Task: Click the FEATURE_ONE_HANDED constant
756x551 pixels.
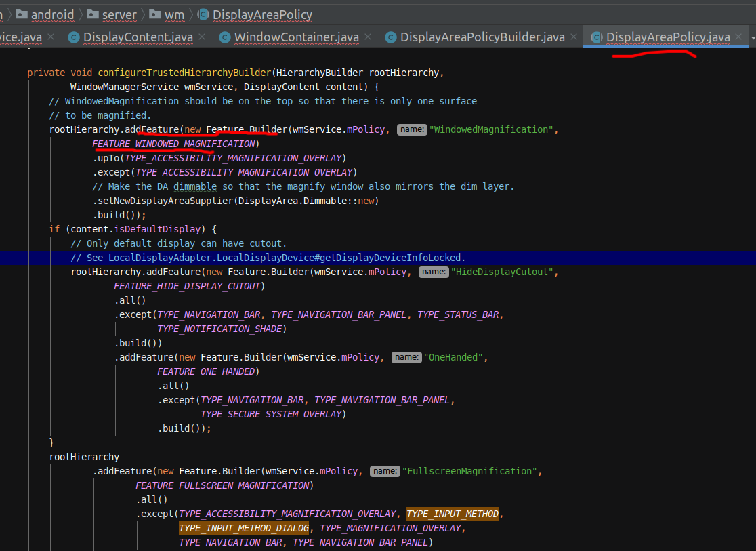Action: click(x=206, y=371)
